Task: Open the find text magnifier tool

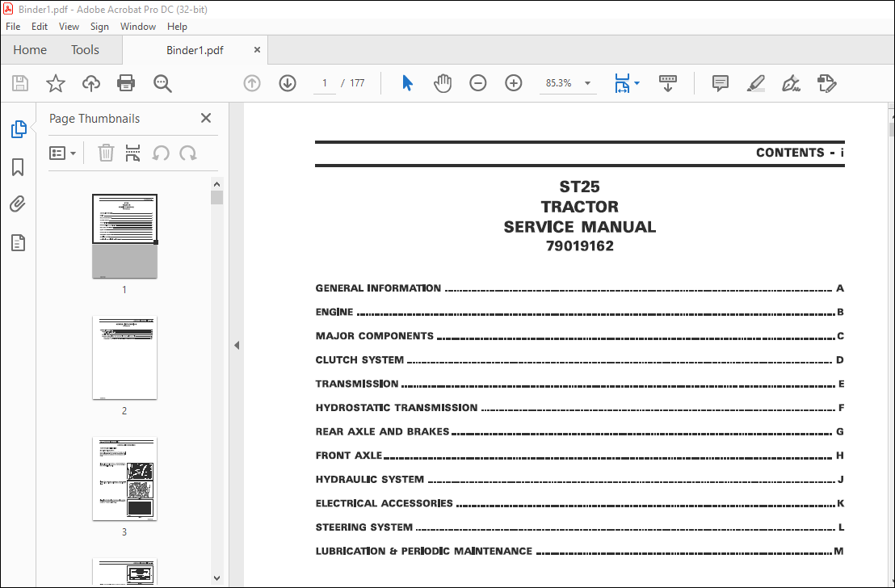Action: 162,83
